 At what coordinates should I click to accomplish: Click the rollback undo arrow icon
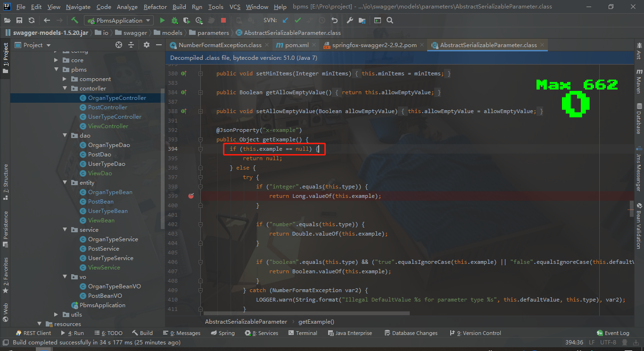[x=334, y=20]
